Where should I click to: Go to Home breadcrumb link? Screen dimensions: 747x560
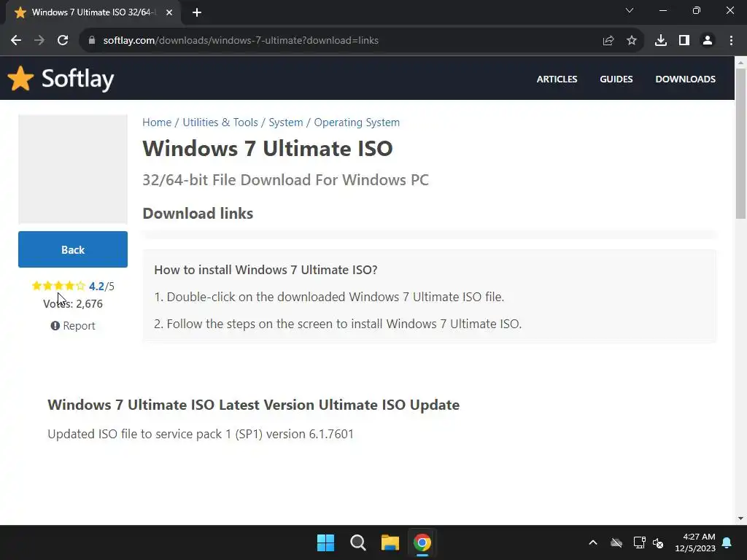(157, 122)
